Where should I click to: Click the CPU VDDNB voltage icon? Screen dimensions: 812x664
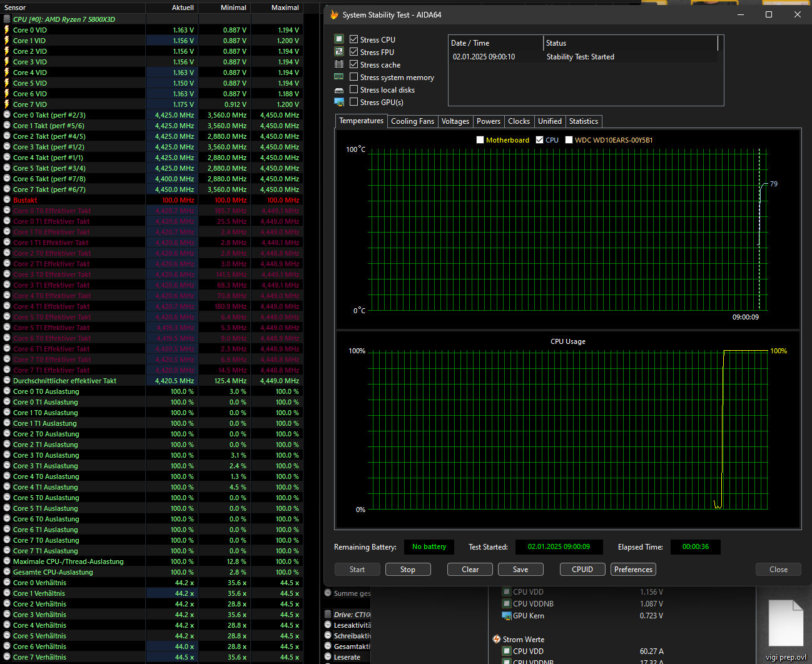pos(507,604)
